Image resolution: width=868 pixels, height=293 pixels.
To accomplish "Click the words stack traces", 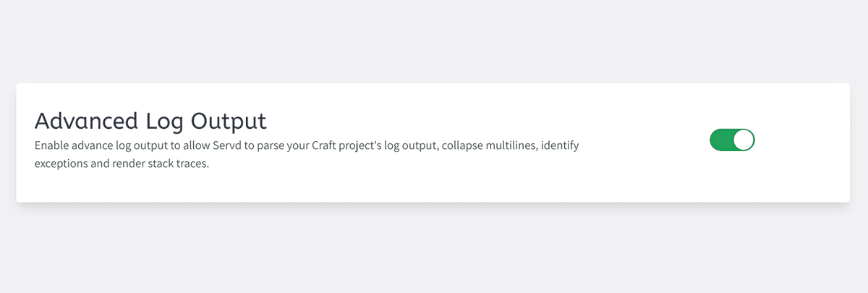I will 176,164.
